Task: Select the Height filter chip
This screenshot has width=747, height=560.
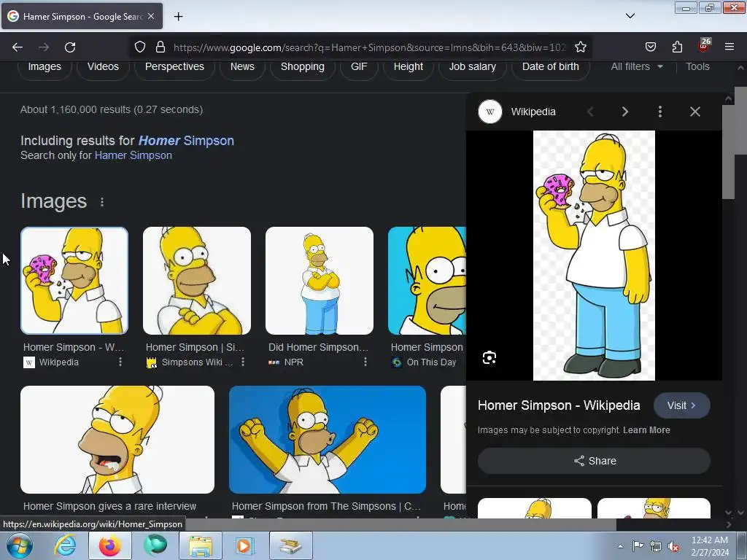Action: point(409,66)
